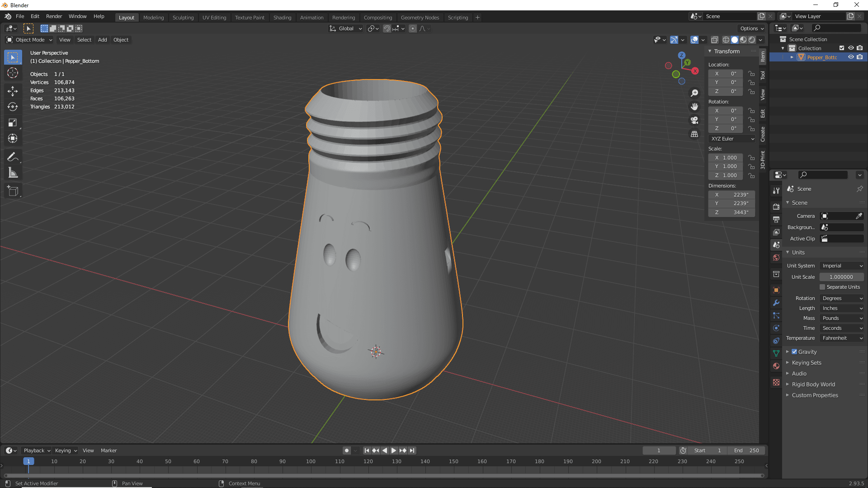Open the Tool properties tab icon
868x488 pixels.
click(x=776, y=191)
